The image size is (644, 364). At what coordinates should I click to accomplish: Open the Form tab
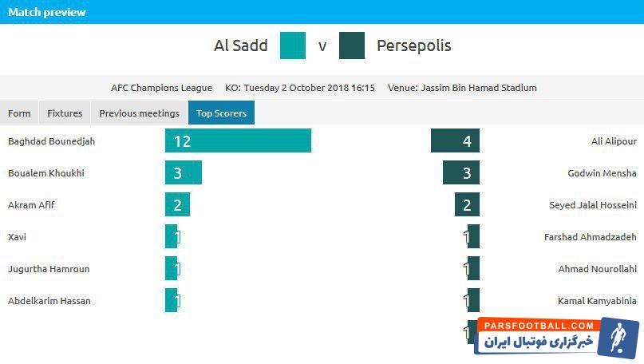click(19, 113)
